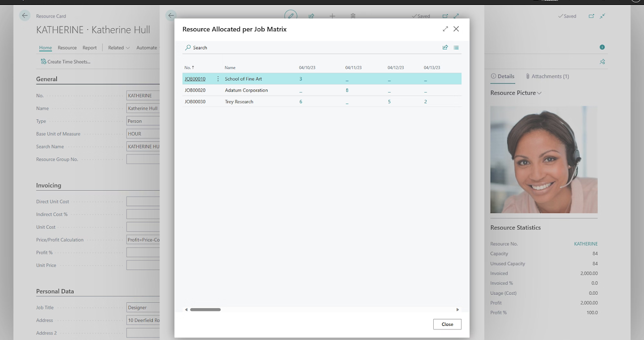Click the share icon in matrix toolbar

tap(445, 48)
